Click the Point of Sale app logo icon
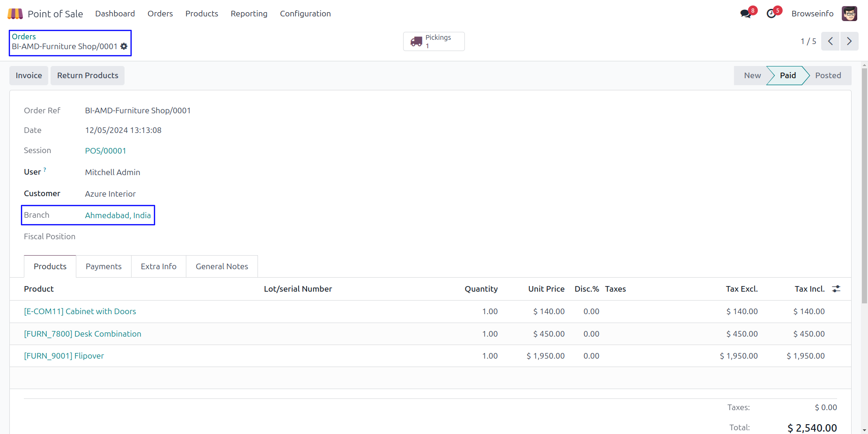Screen dimensions: 868x434 click(x=15, y=14)
